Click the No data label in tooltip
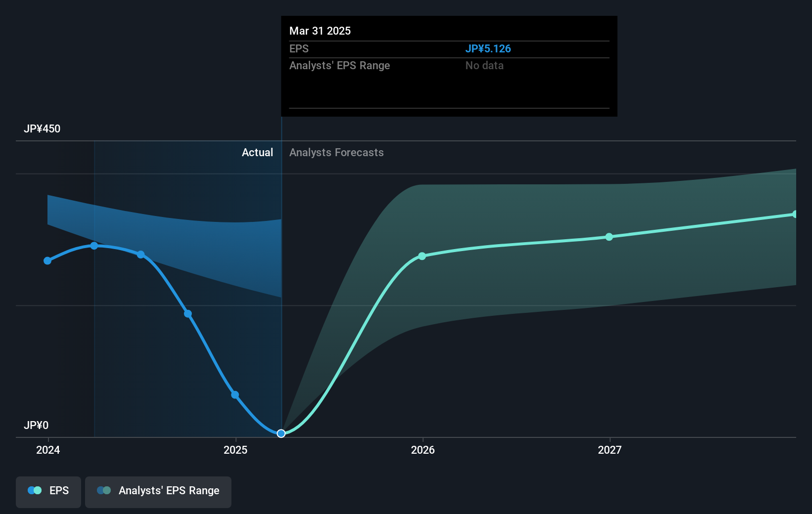This screenshot has width=812, height=514. pos(484,65)
